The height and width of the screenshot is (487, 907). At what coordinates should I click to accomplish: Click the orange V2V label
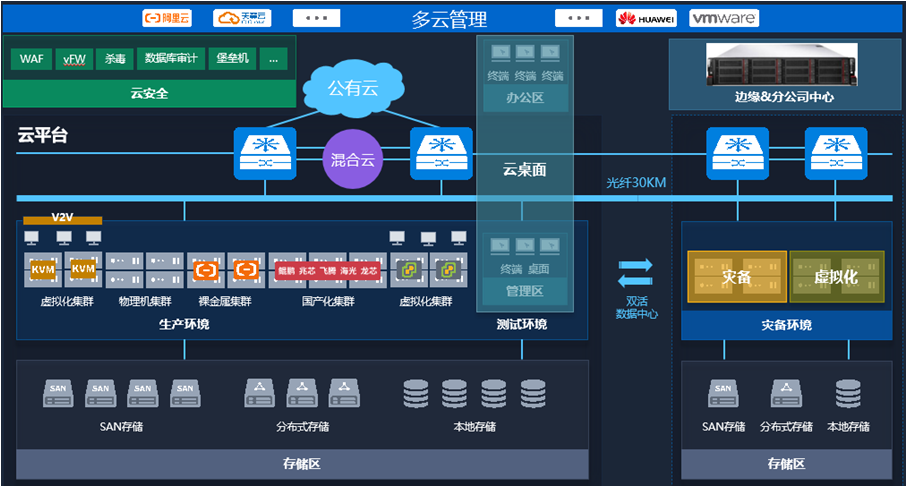click(x=63, y=218)
